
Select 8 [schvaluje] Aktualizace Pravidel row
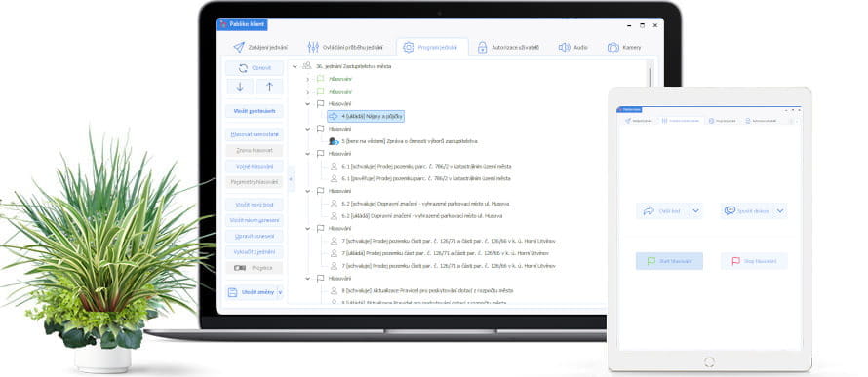pyautogui.click(x=427, y=290)
